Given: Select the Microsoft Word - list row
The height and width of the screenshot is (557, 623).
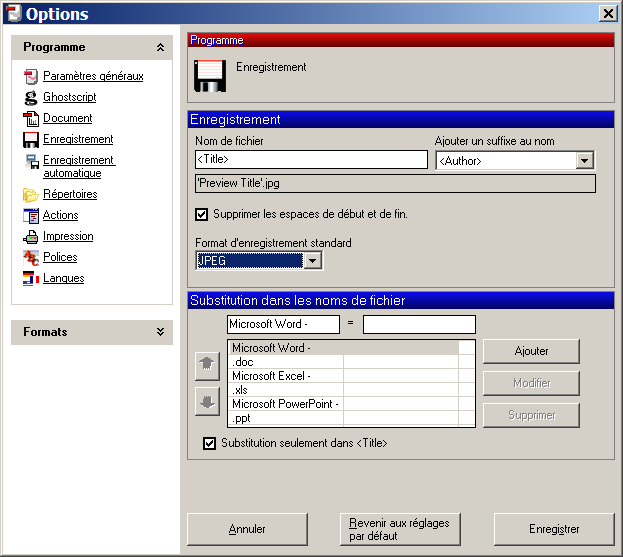Looking at the screenshot, I should point(345,348).
